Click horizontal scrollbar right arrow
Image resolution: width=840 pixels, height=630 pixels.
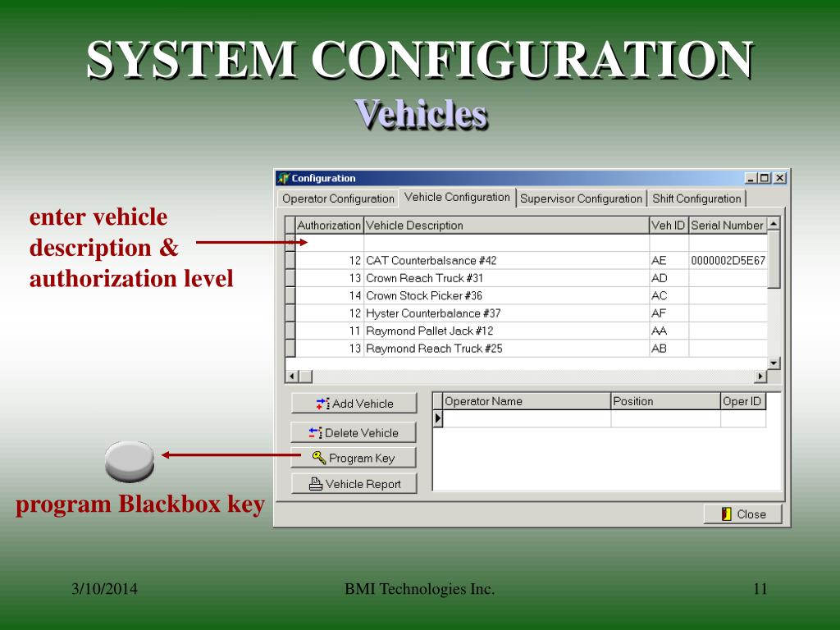point(760,376)
